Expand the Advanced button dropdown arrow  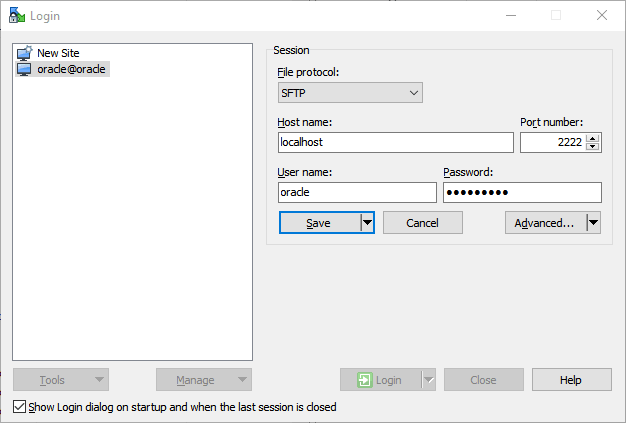point(594,223)
